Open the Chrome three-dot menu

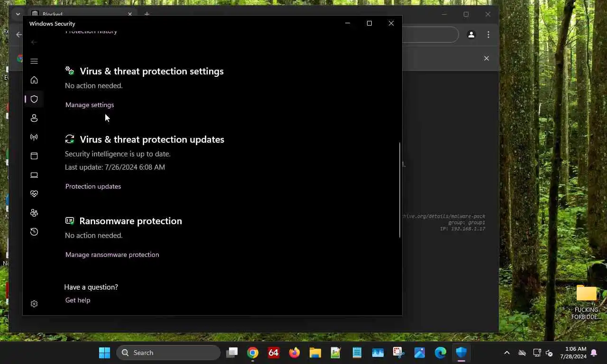pyautogui.click(x=488, y=35)
